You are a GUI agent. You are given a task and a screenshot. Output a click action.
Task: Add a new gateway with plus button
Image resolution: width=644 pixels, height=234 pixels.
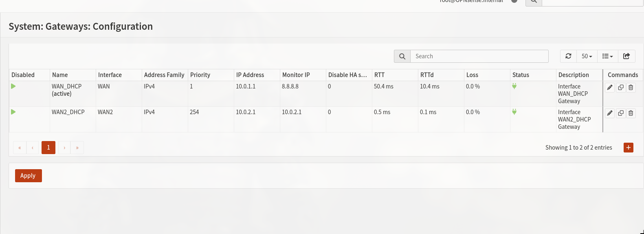tap(629, 148)
